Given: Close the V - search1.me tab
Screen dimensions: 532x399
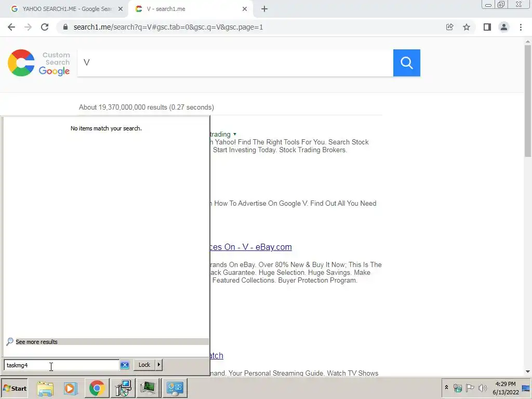Looking at the screenshot, I should click(x=245, y=9).
